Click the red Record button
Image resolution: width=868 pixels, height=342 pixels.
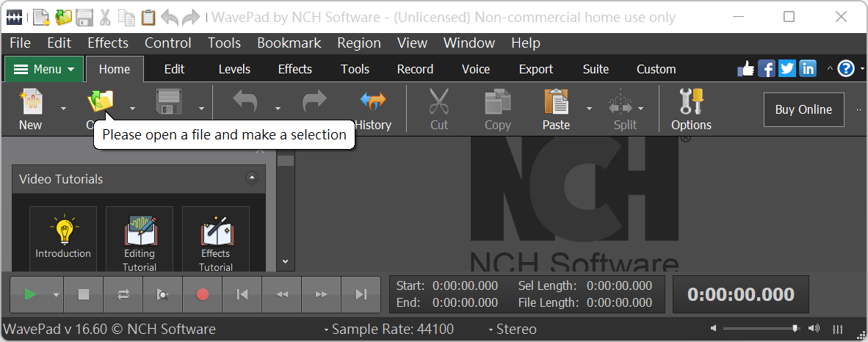click(x=203, y=294)
